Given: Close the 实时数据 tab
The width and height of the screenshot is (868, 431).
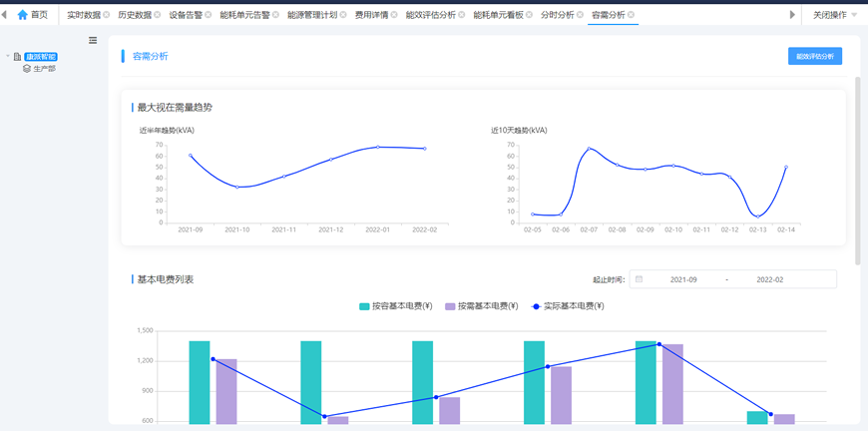Looking at the screenshot, I should pyautogui.click(x=107, y=15).
